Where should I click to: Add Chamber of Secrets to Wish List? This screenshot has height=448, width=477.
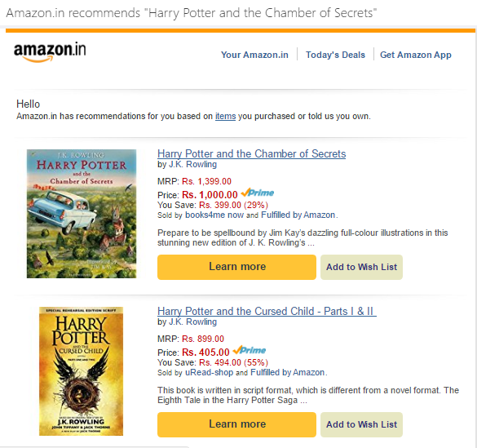click(361, 267)
